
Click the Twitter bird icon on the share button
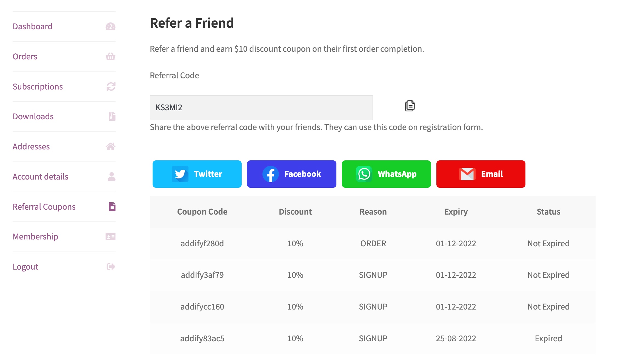click(180, 174)
